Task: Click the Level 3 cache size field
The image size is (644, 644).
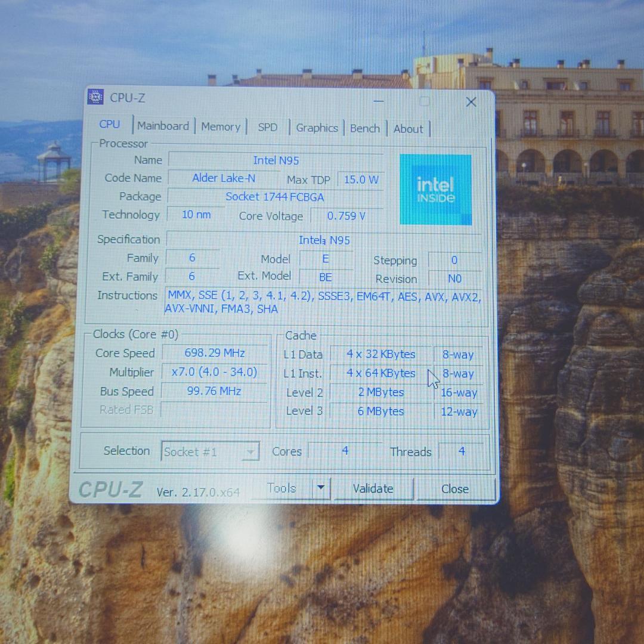Action: 381,411
